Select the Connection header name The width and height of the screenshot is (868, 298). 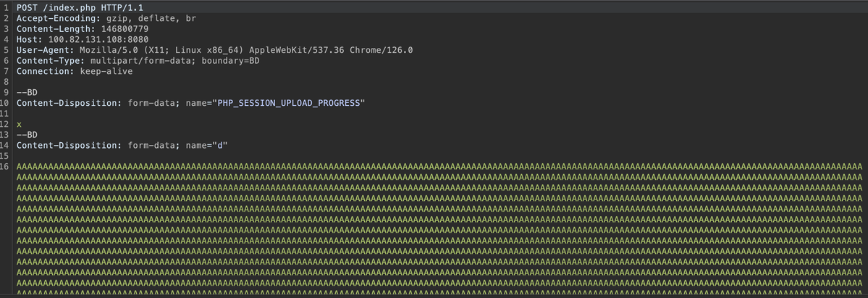coord(46,71)
